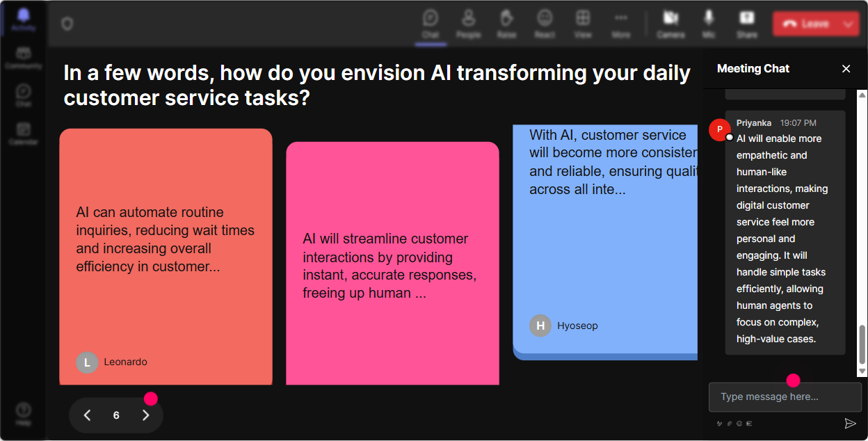Show the People list from the toolbar
868x441 pixels.
[469, 24]
